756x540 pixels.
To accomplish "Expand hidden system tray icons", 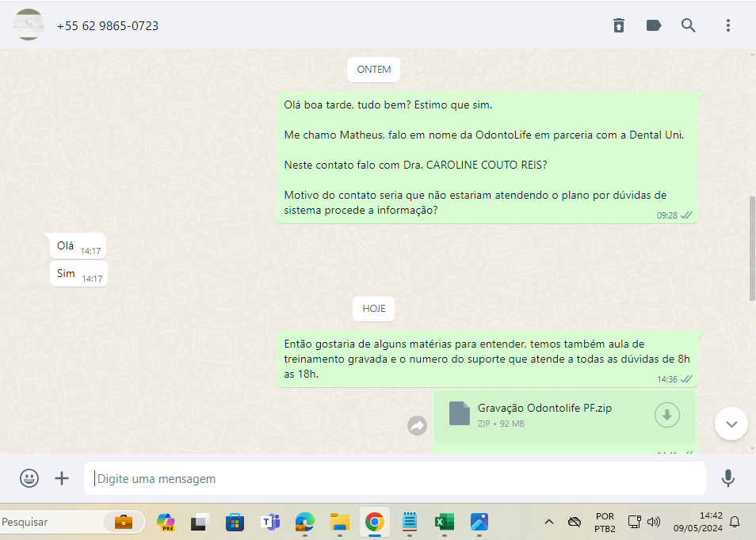I will click(x=548, y=522).
